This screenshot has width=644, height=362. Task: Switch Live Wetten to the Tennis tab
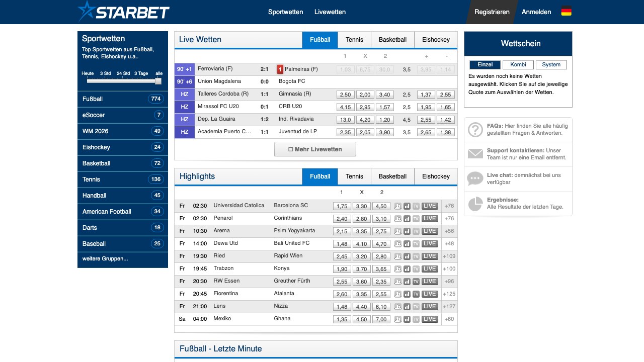tap(354, 40)
